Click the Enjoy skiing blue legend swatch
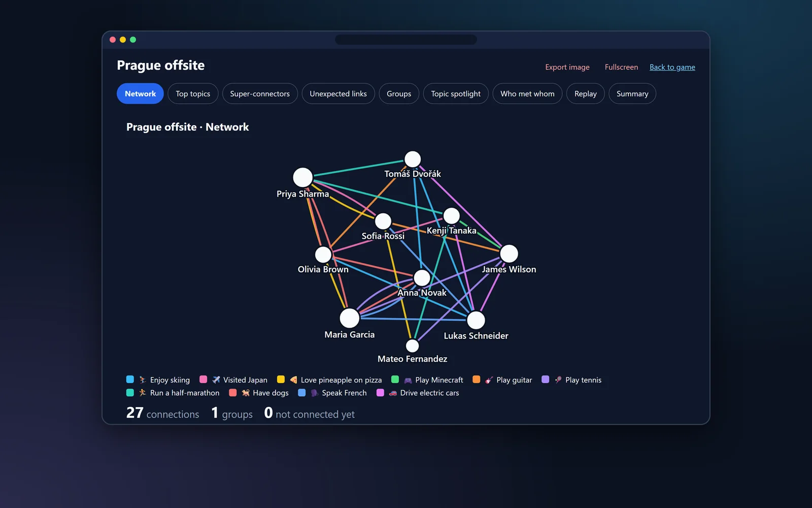 130,379
